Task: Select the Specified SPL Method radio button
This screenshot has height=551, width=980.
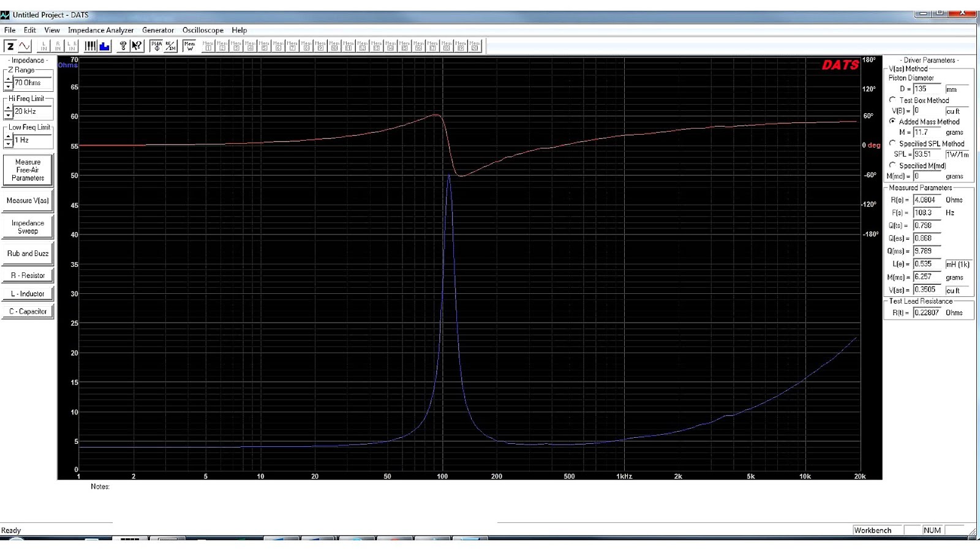Action: coord(892,143)
